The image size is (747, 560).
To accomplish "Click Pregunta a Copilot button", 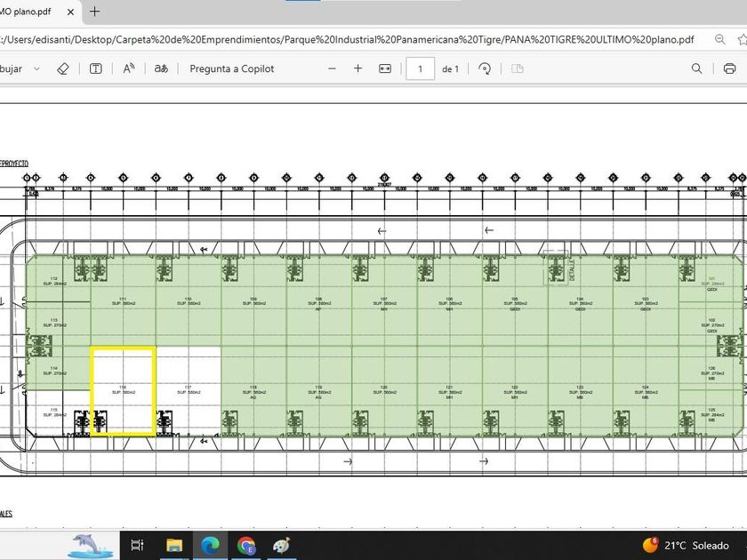I will click(x=231, y=68).
